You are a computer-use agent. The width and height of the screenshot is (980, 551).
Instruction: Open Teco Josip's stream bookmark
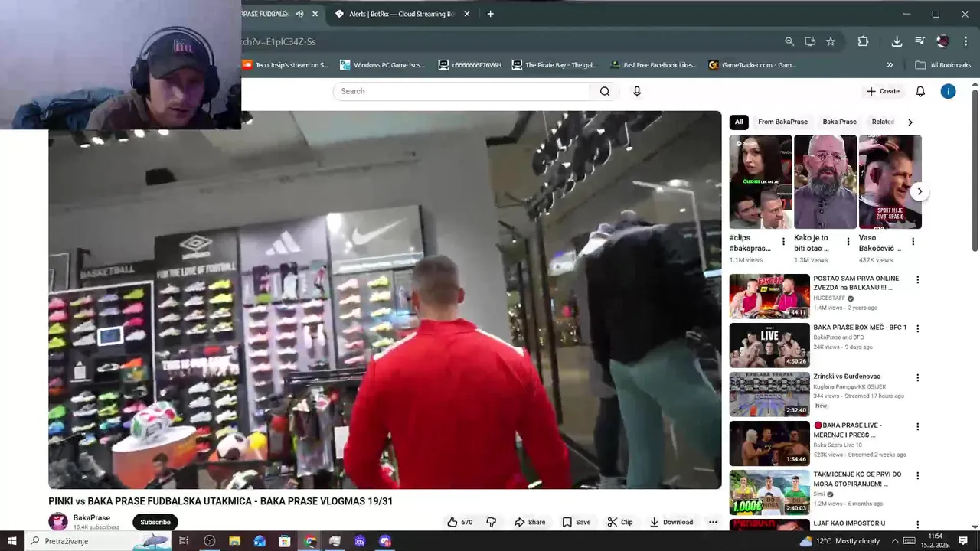pyautogui.click(x=286, y=65)
